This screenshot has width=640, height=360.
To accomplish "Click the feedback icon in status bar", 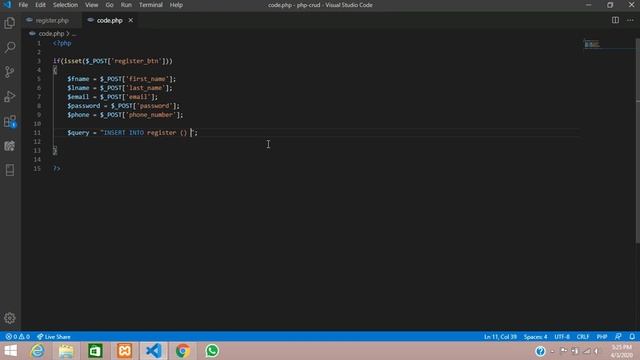I will 618,337.
